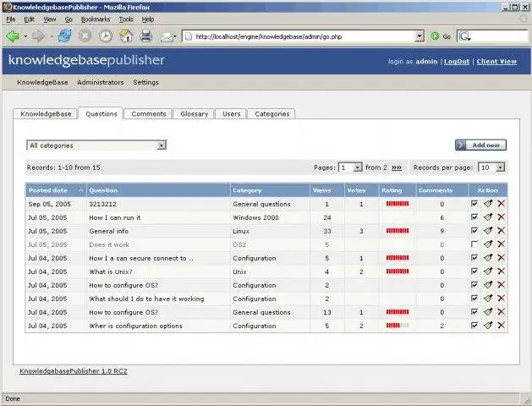Viewport: 532px width, 406px height.
Task: Delete the 'Wher is configuration options' row
Action: (501, 326)
